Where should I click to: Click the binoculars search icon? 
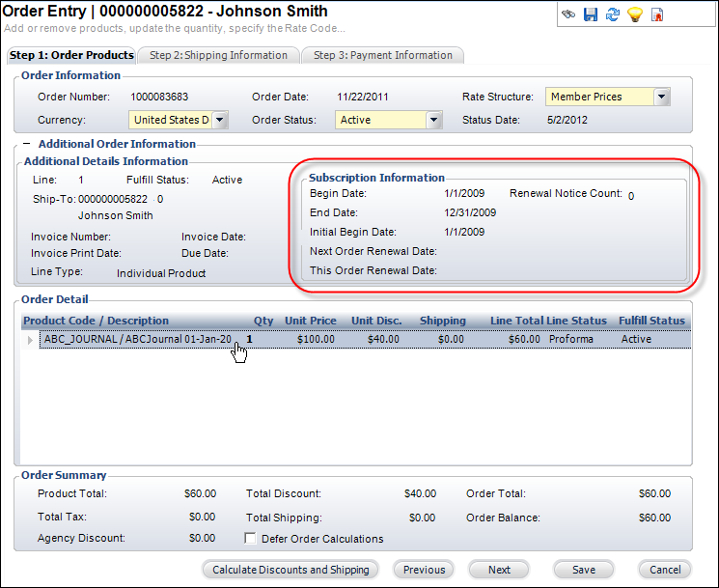[x=569, y=14]
